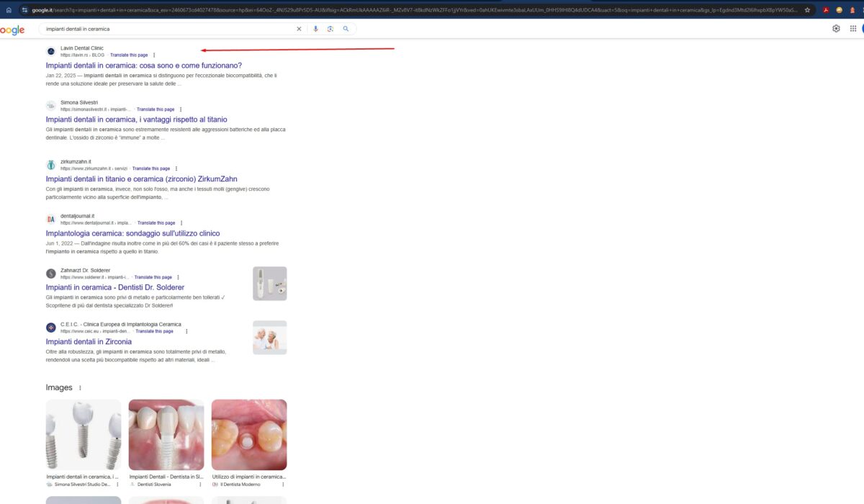Click the search query input field
864x504 pixels.
[166, 29]
